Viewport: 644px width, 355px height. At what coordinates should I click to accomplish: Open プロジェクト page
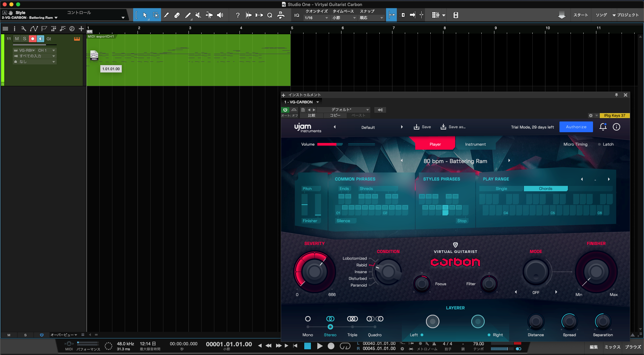(x=628, y=15)
